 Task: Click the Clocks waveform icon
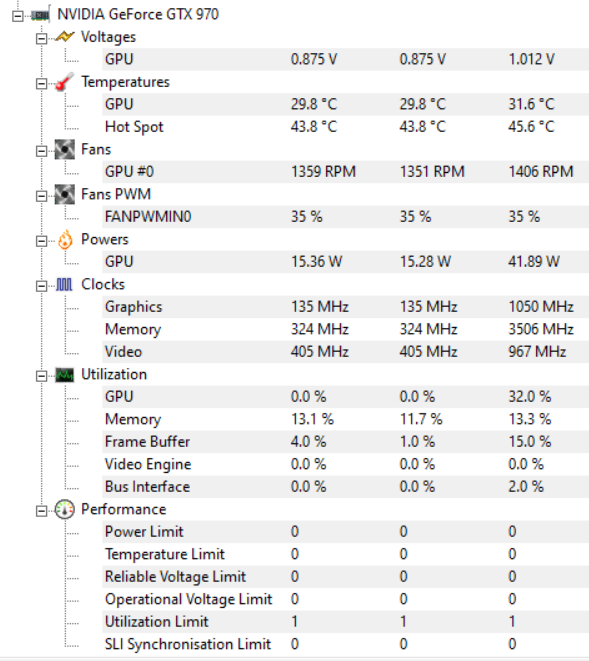coord(64,285)
